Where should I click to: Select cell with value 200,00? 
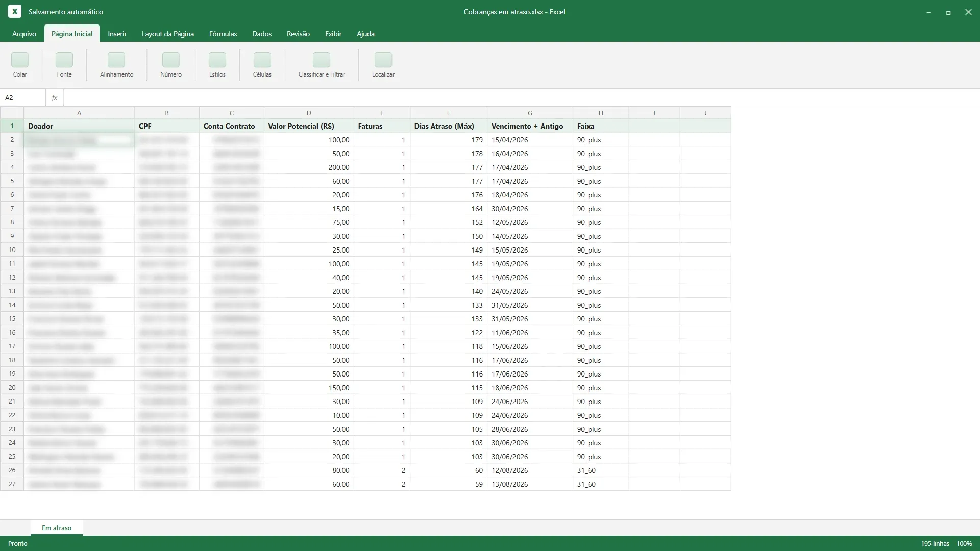click(309, 167)
